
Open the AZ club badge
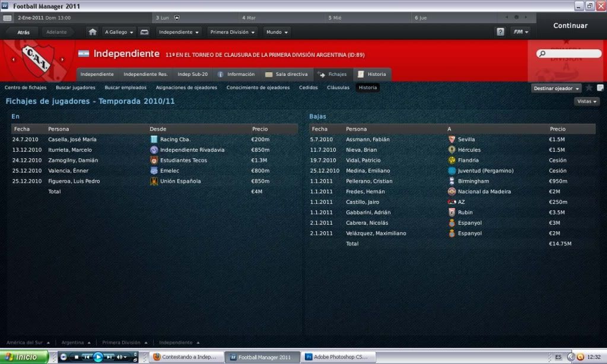point(452,202)
